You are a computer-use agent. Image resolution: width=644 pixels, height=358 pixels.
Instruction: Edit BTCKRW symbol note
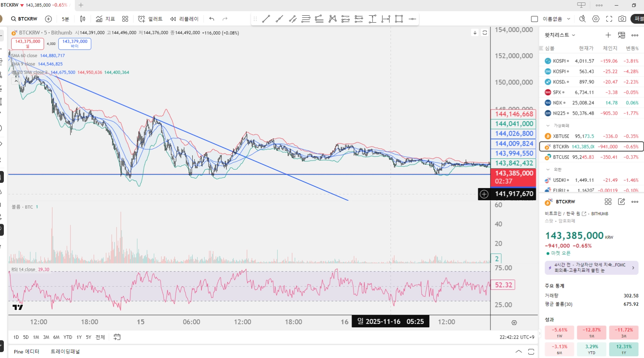pos(622,202)
